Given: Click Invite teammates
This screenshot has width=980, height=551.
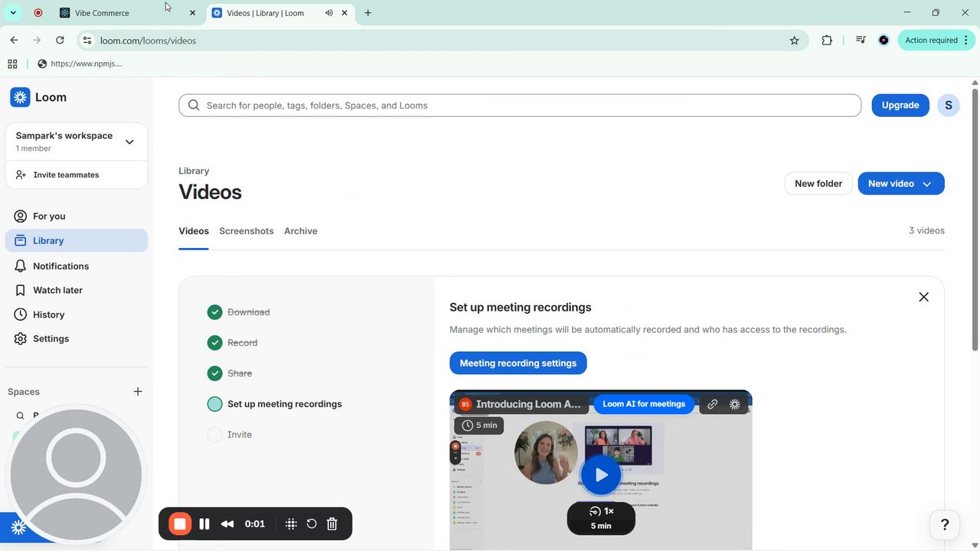Looking at the screenshot, I should click(77, 175).
